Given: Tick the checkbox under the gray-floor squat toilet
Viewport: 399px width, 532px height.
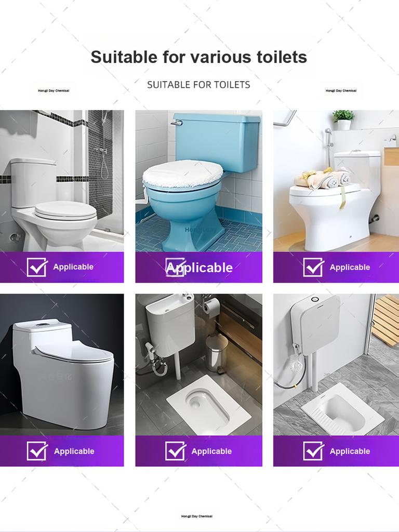Looking at the screenshot, I should (x=313, y=451).
